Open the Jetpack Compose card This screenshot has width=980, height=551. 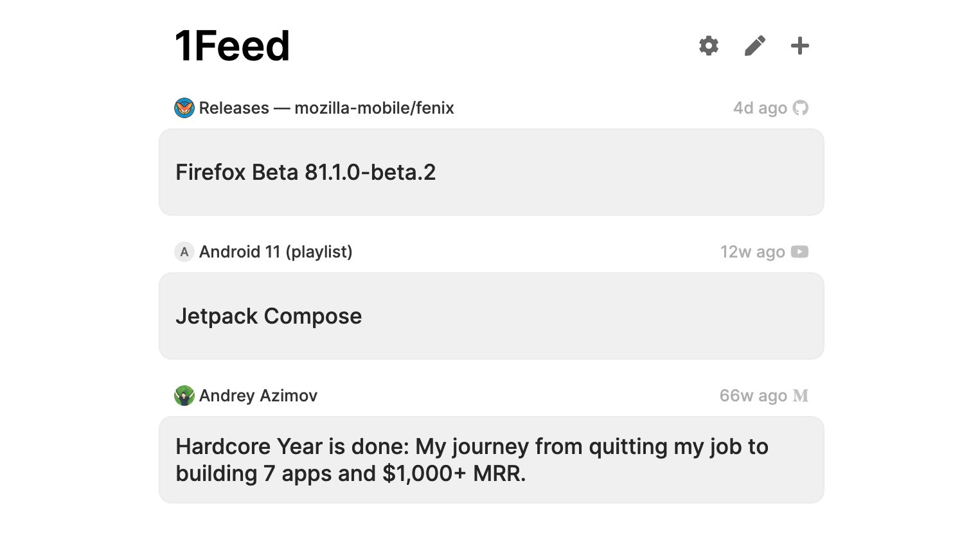[492, 316]
